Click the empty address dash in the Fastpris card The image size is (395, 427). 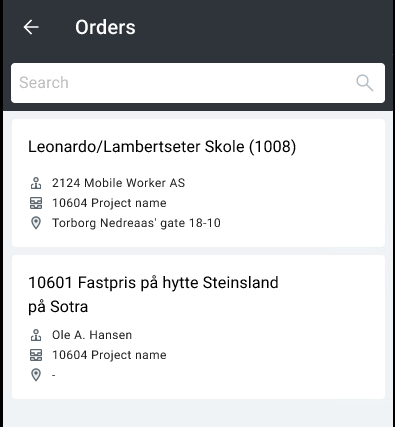pos(54,375)
